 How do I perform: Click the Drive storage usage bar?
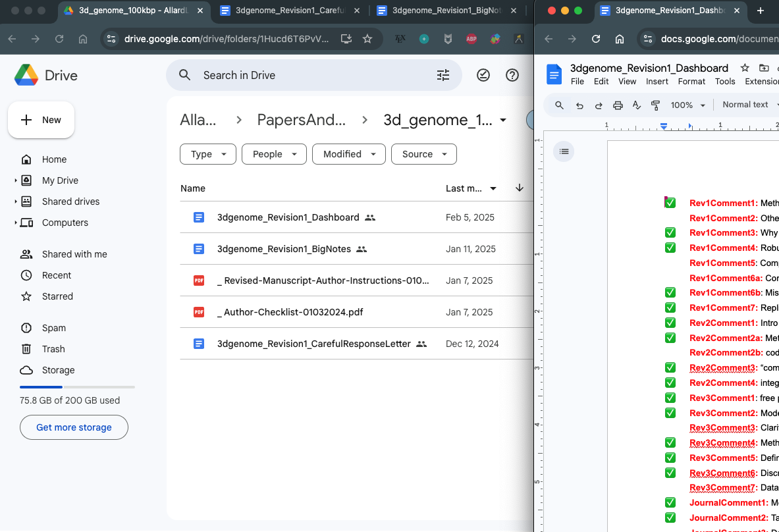[x=77, y=386]
